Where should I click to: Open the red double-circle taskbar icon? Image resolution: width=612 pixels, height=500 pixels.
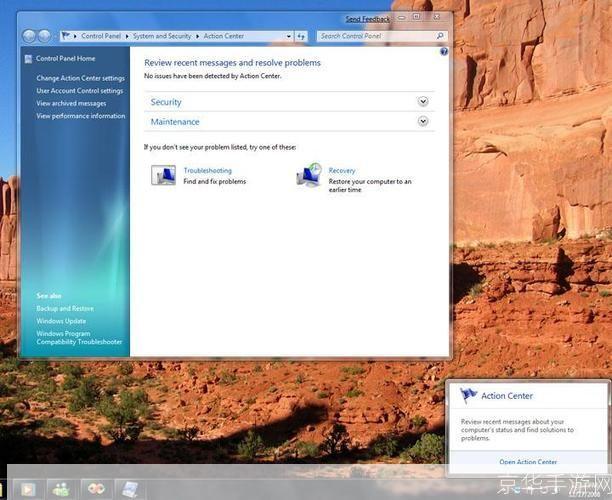pyautogui.click(x=96, y=488)
